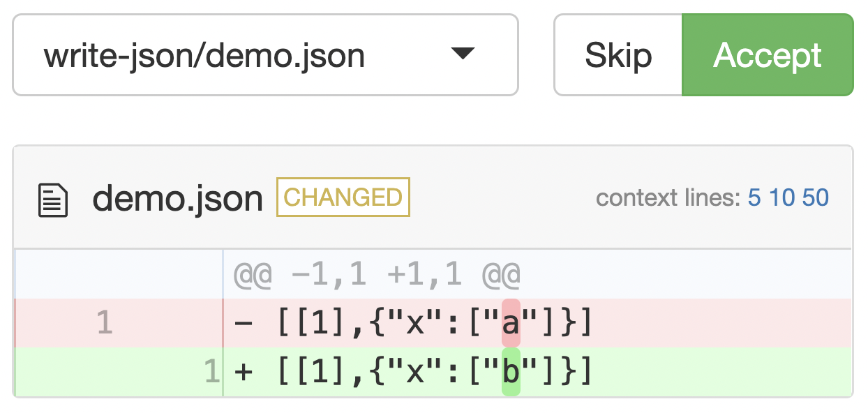
Task: Click the minus sign on the deleted line
Action: point(244,323)
